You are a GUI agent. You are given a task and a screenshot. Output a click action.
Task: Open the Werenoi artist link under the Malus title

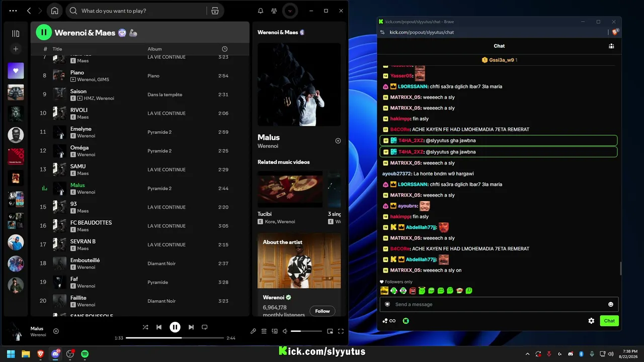[268, 146]
